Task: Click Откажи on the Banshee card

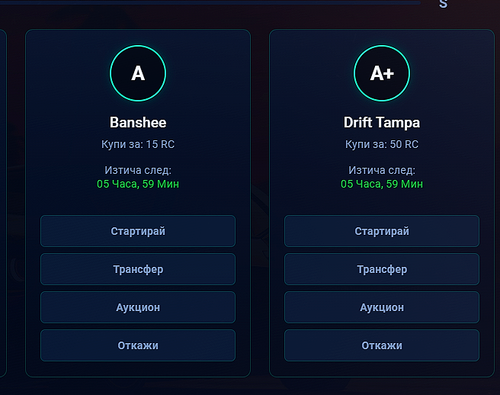Action: 138,345
